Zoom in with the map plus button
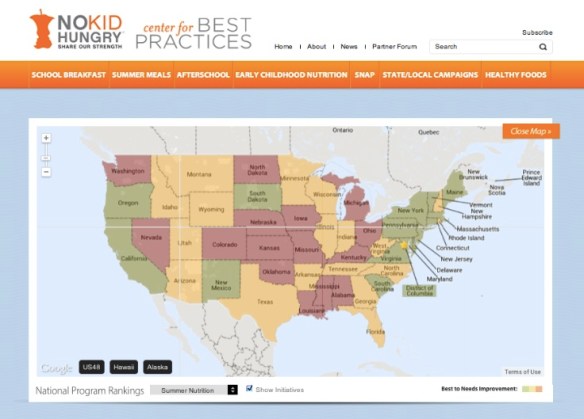 pos(46,138)
